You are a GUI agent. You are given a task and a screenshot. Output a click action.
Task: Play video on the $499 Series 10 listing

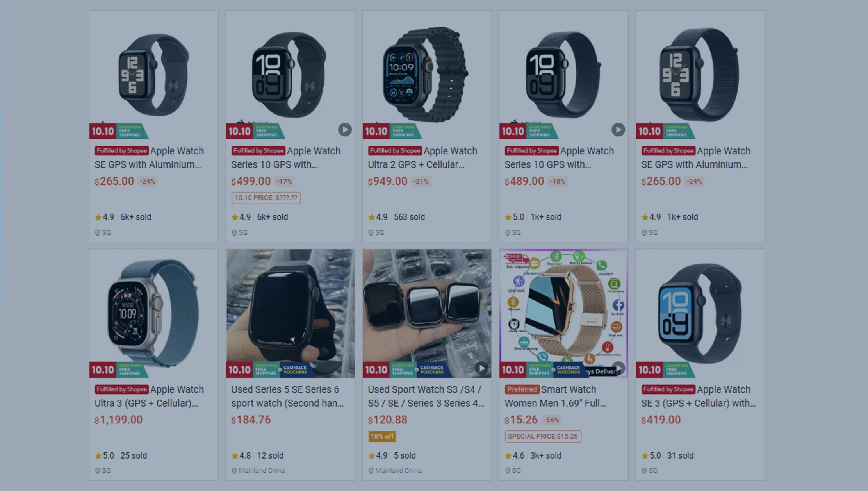coord(344,130)
